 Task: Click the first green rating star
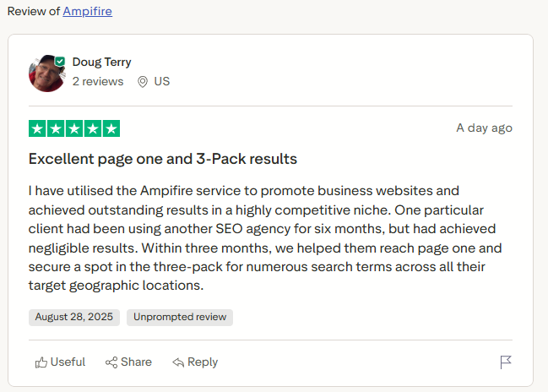[37, 128]
